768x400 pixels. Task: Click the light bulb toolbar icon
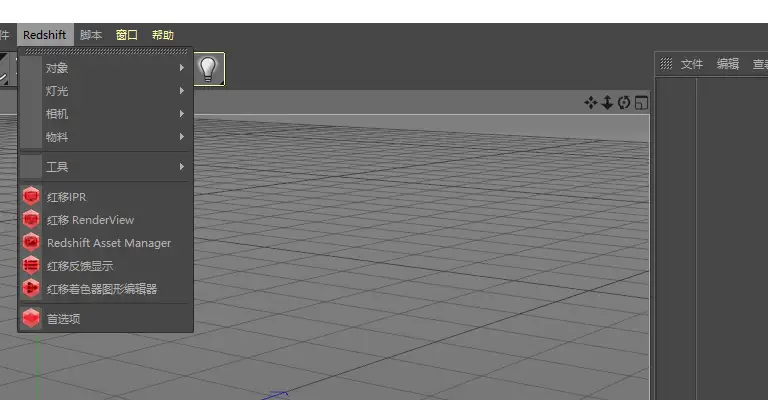click(209, 69)
